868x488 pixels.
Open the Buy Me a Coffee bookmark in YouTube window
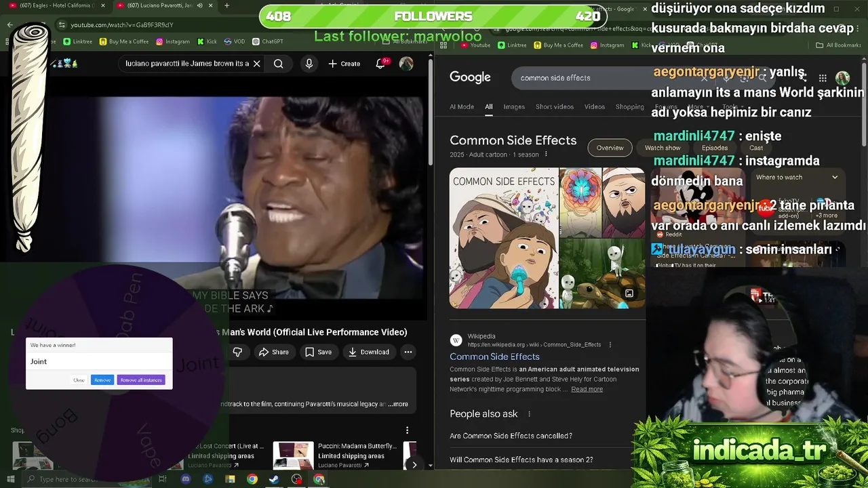click(x=124, y=41)
